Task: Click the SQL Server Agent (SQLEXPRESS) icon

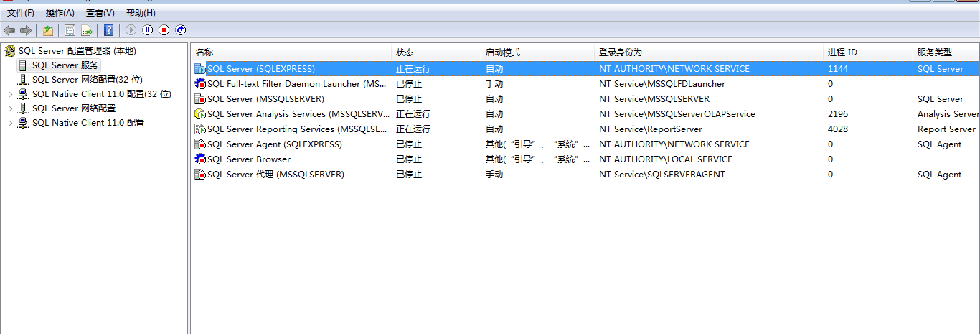Action: coord(200,144)
